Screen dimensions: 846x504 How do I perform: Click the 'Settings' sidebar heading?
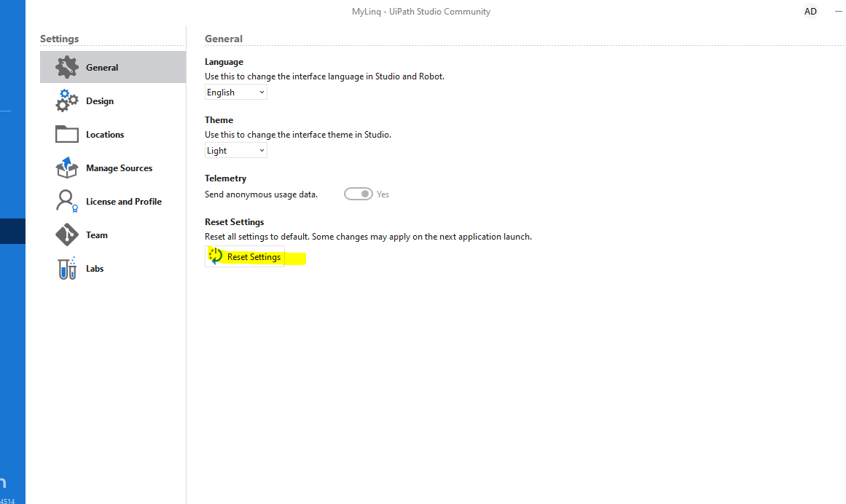[59, 39]
